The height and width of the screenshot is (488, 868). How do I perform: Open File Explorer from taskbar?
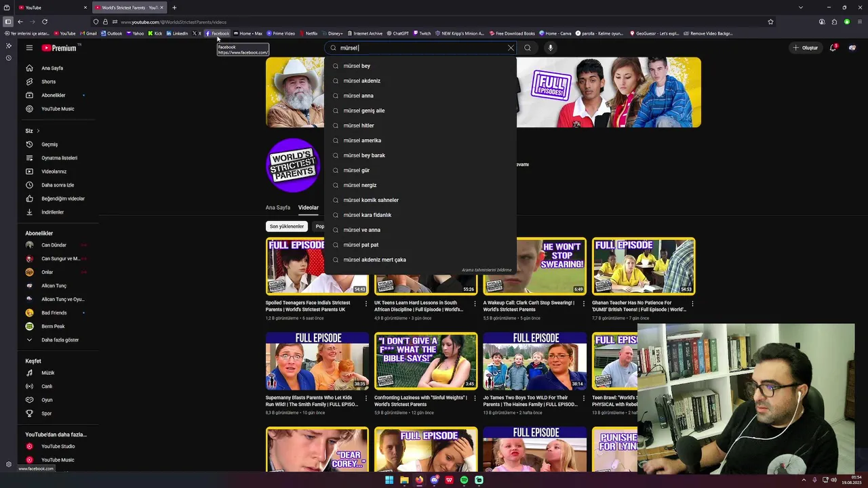pos(404,480)
